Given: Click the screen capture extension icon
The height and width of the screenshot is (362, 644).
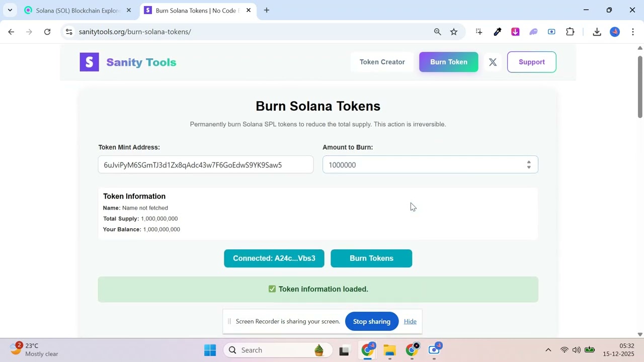Looking at the screenshot, I should coord(551,32).
